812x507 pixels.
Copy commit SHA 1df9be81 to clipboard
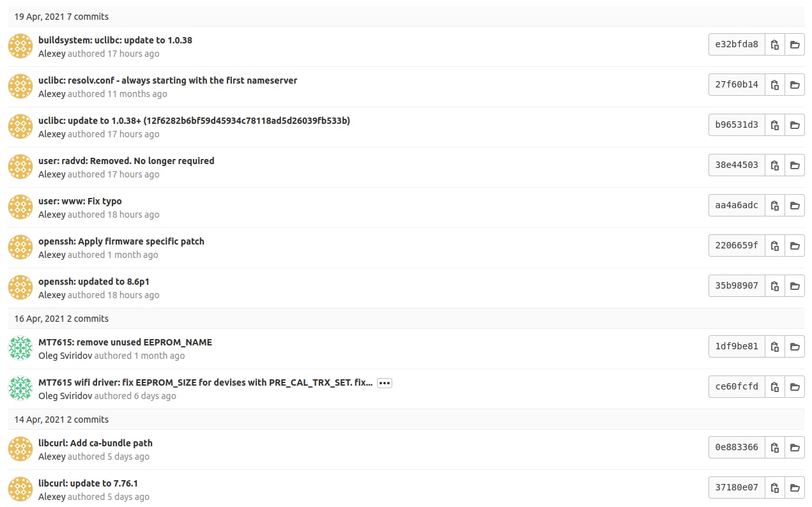(775, 347)
